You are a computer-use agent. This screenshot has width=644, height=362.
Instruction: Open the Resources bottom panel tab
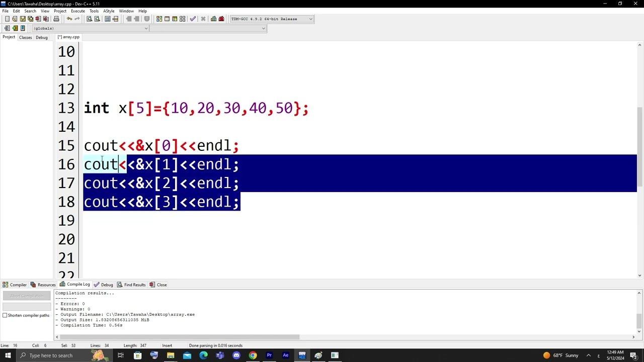pyautogui.click(x=43, y=285)
